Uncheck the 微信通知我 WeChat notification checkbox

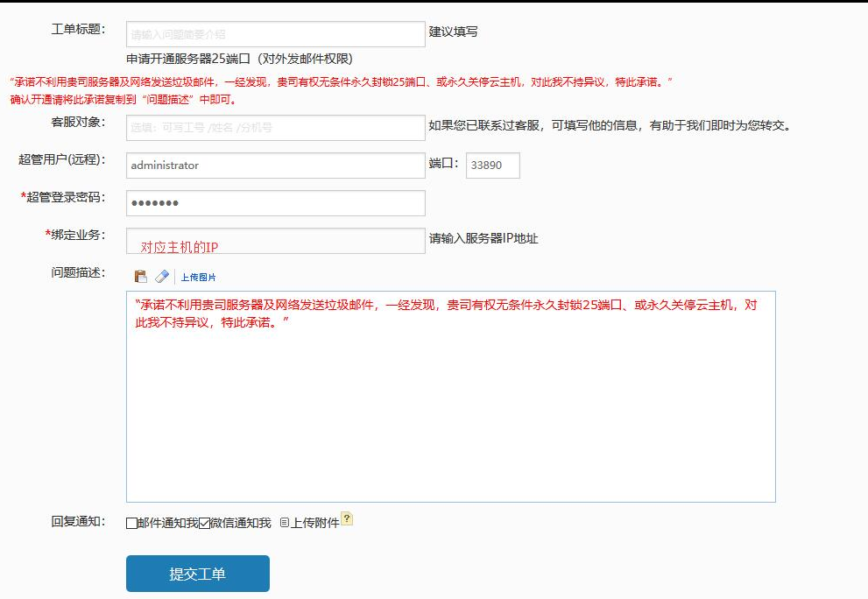point(203,520)
